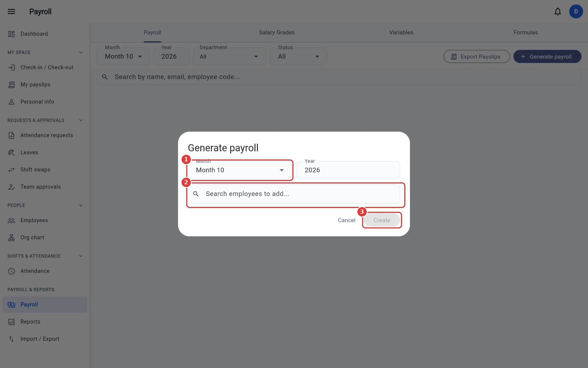
Task: Collapse the PEOPLE section
Action: tap(81, 205)
